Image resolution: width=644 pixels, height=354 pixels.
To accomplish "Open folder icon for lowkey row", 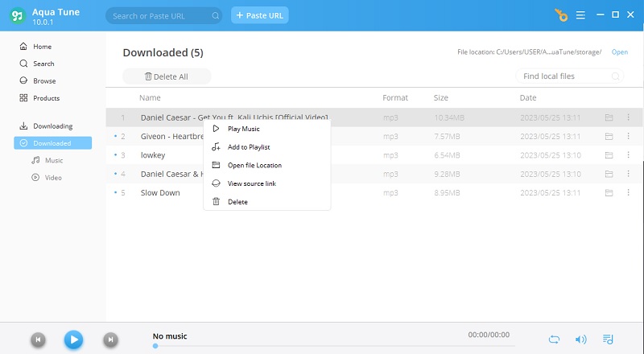I will click(x=609, y=155).
